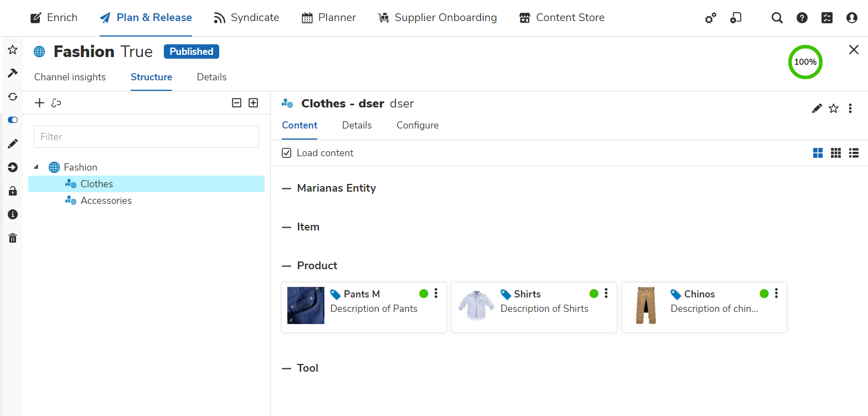Select the Fashion root node in the tree

click(x=80, y=167)
